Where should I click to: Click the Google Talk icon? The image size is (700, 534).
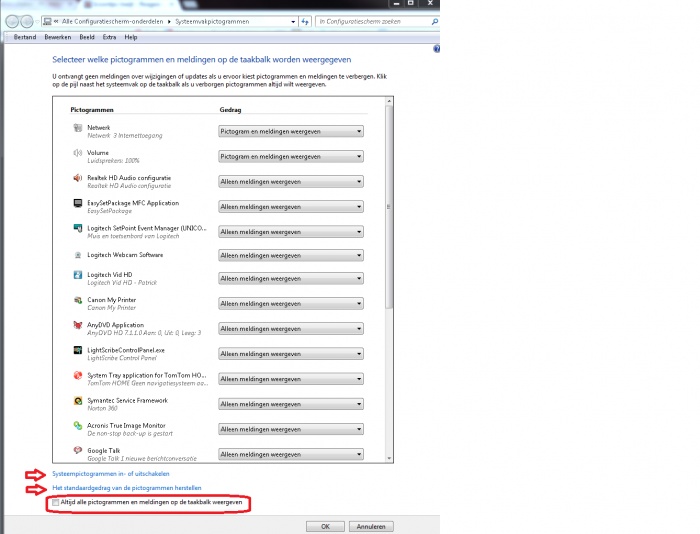coord(78,450)
